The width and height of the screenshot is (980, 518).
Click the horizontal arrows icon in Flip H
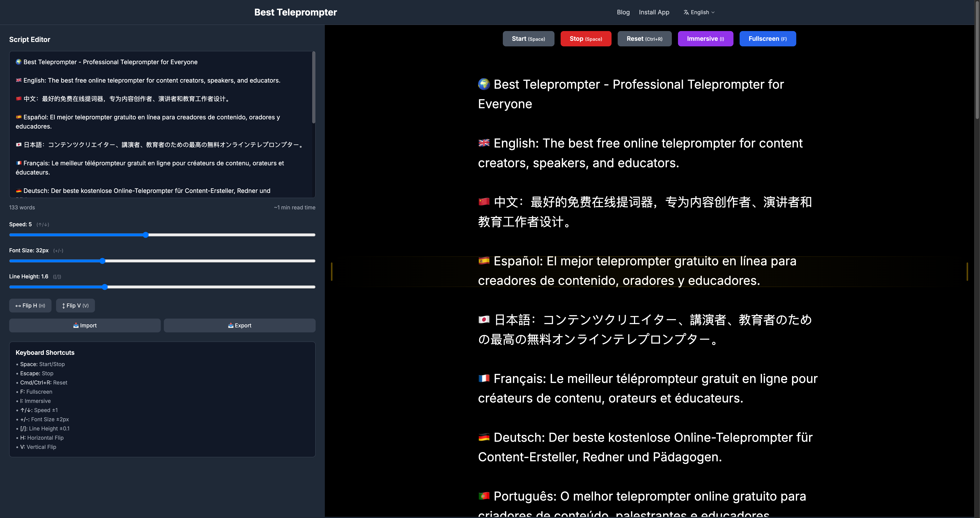pyautogui.click(x=18, y=306)
